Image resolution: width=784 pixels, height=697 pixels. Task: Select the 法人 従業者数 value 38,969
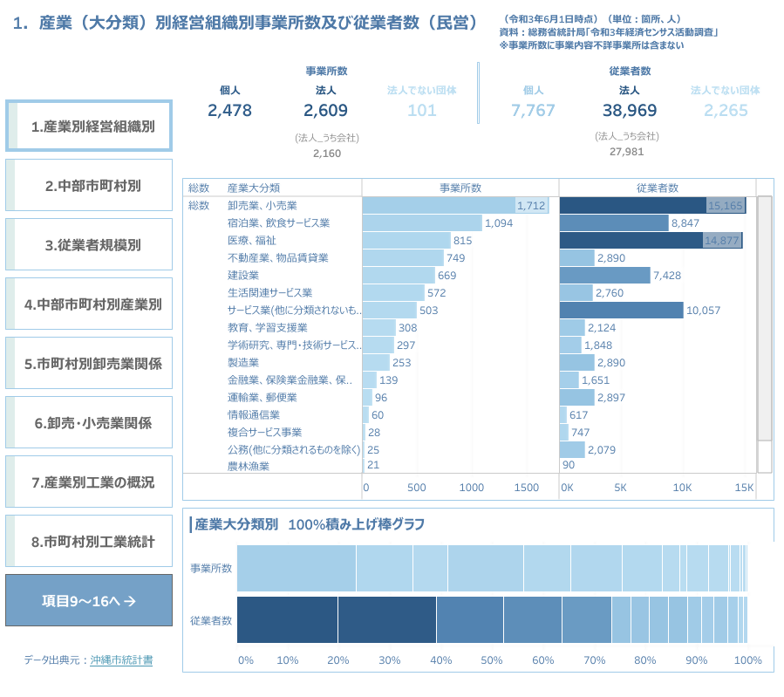tap(629, 111)
